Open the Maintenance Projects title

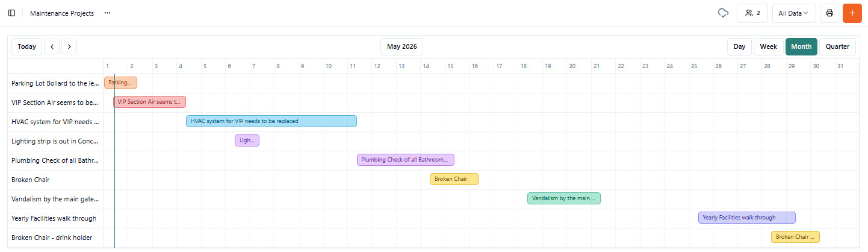(x=62, y=13)
